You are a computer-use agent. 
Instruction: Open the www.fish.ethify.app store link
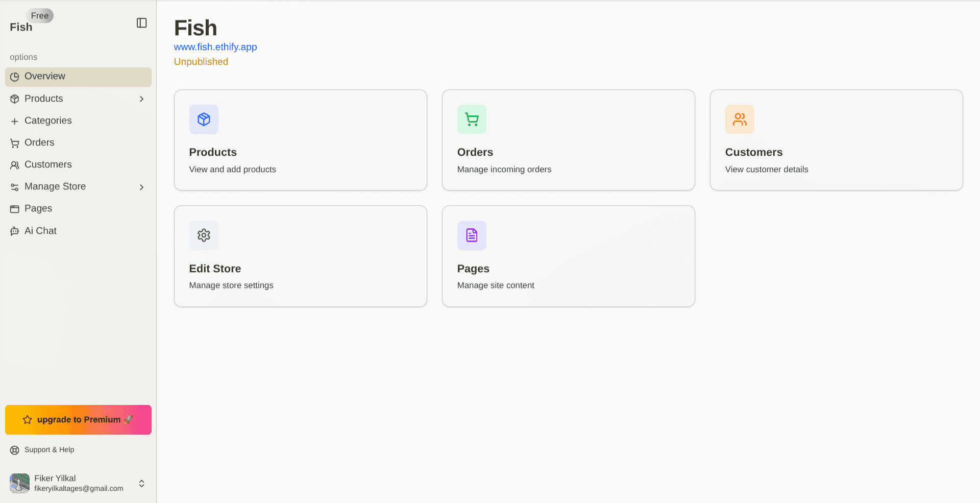(x=215, y=47)
